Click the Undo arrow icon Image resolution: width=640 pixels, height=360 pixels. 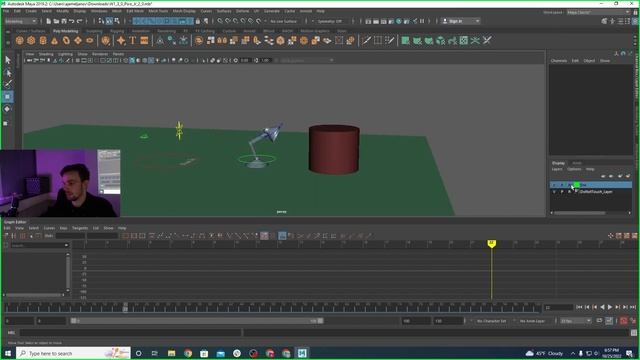(x=72, y=21)
